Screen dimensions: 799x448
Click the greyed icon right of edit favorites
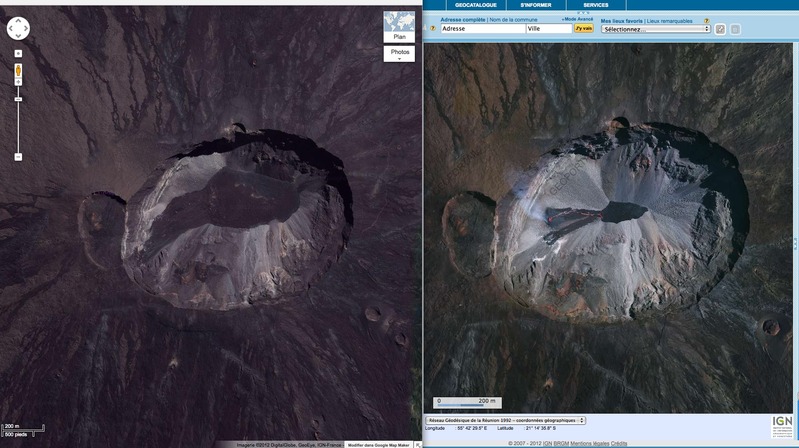735,29
